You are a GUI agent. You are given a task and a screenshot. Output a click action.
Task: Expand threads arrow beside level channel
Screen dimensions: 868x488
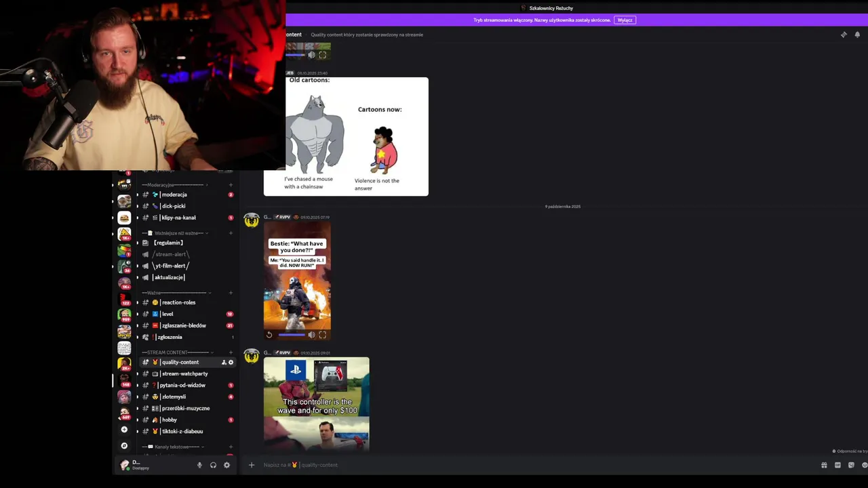(x=137, y=314)
